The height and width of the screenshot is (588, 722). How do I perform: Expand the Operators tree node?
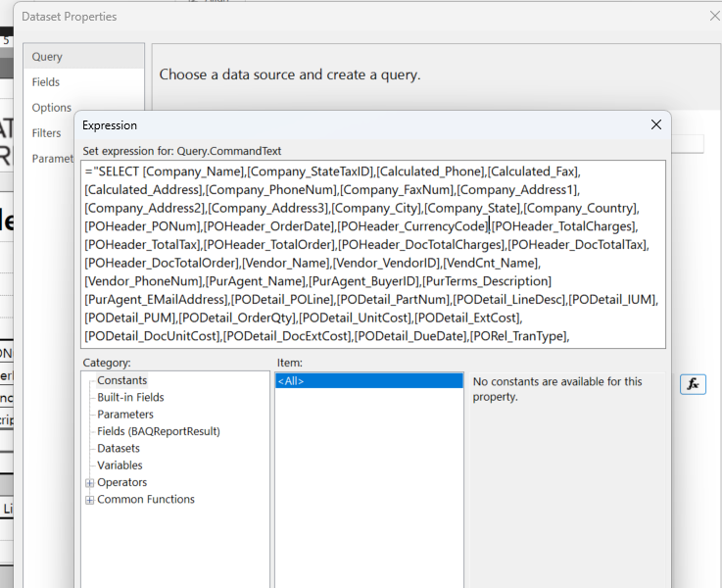pyautogui.click(x=90, y=483)
